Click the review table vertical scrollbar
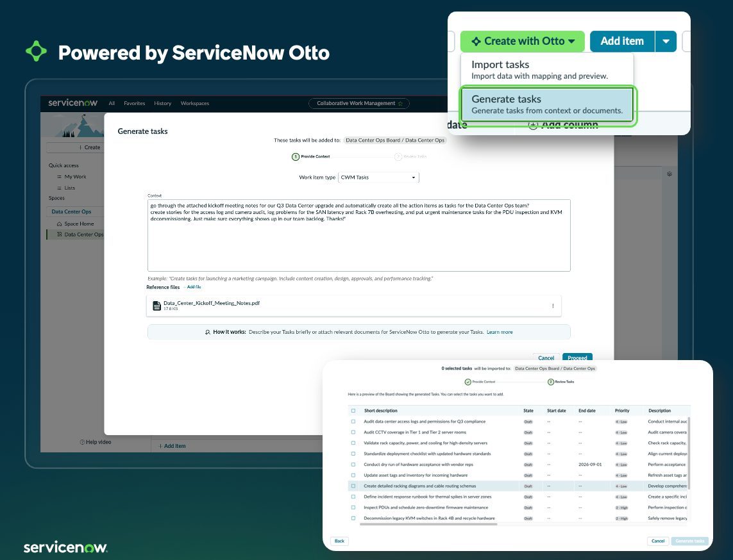 tap(689, 453)
